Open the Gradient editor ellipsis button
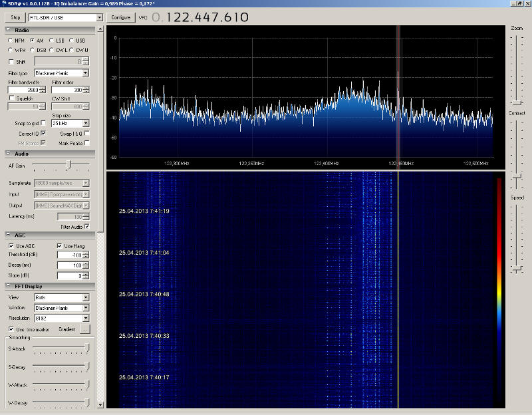 tap(84, 329)
